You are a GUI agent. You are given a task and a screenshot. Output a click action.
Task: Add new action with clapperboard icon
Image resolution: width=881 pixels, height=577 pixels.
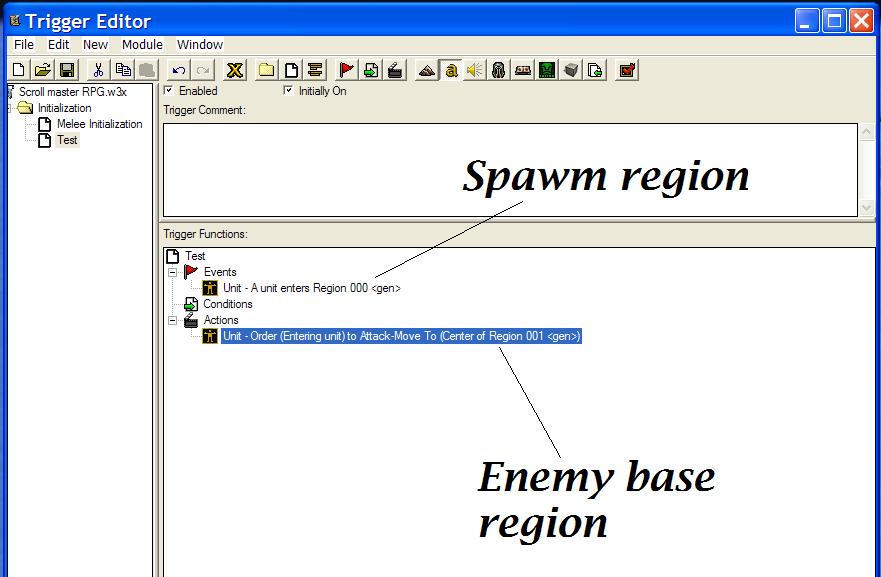(x=395, y=70)
